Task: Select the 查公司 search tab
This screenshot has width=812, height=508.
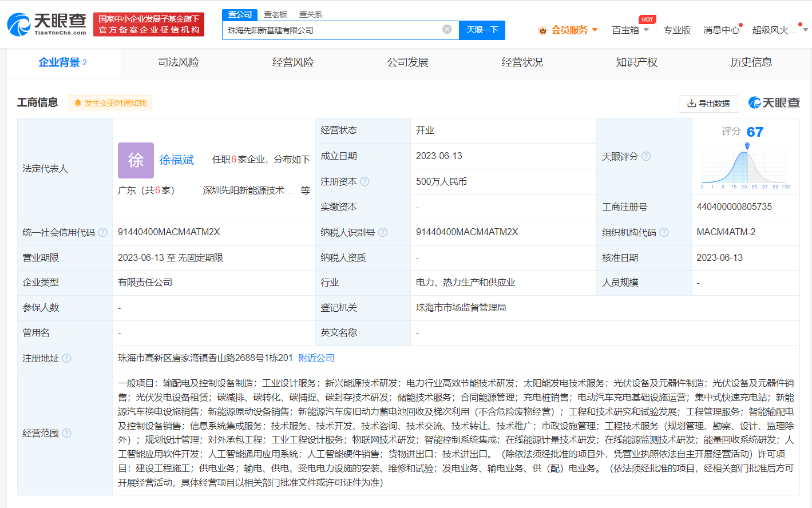Action: click(240, 14)
